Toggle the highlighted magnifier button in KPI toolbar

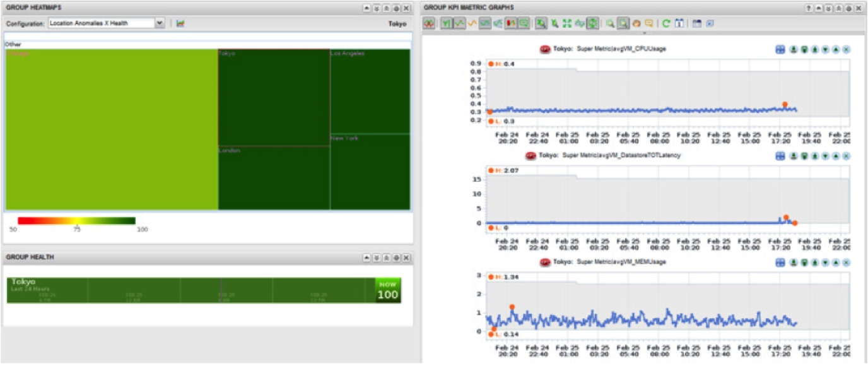(623, 23)
